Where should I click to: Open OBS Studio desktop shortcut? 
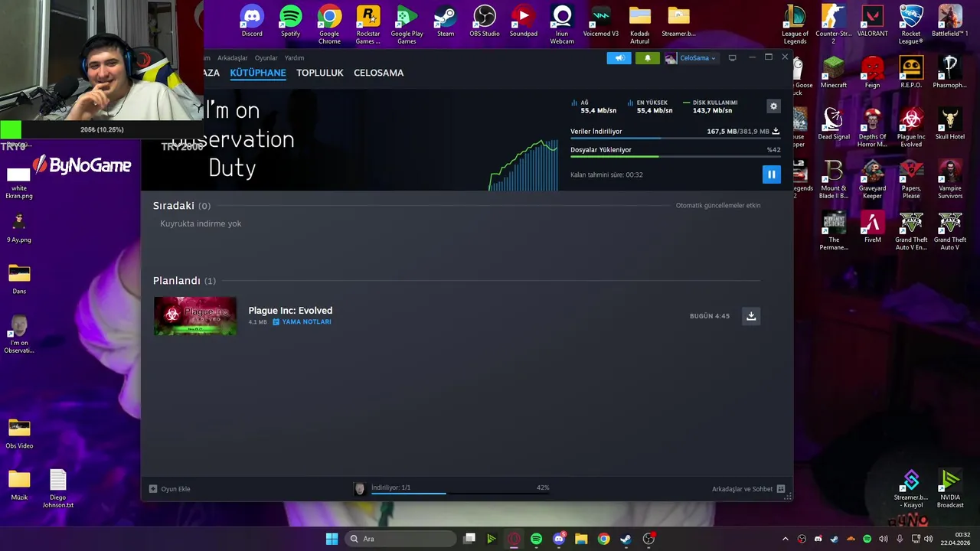pyautogui.click(x=485, y=21)
